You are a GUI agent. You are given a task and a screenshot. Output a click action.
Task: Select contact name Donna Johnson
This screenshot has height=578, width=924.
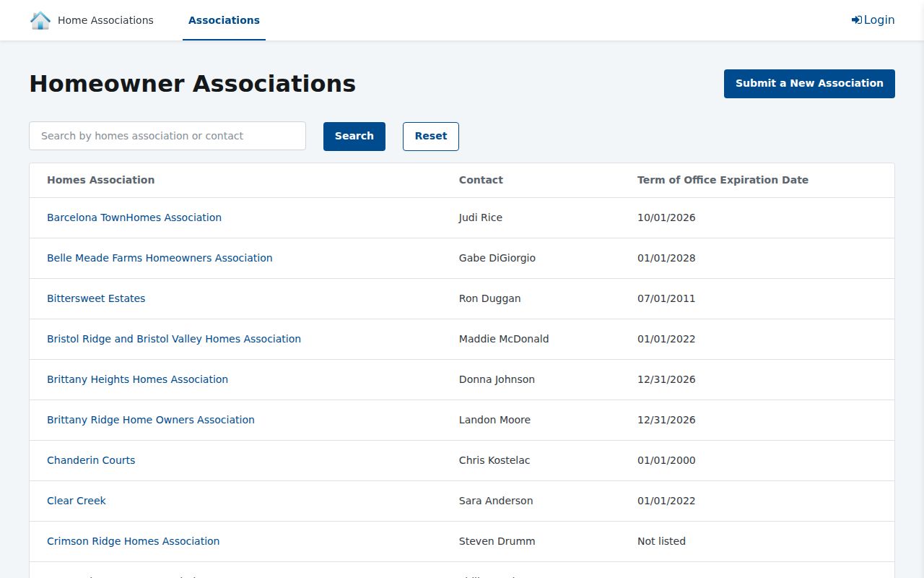tap(497, 379)
